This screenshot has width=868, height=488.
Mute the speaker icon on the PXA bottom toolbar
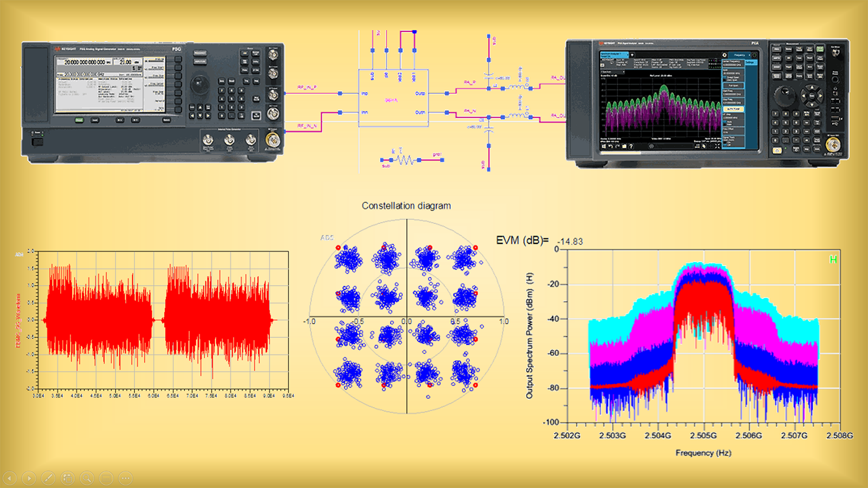pos(604,146)
